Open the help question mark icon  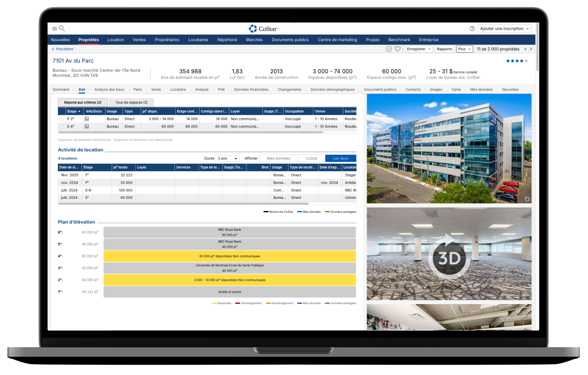[x=472, y=29]
